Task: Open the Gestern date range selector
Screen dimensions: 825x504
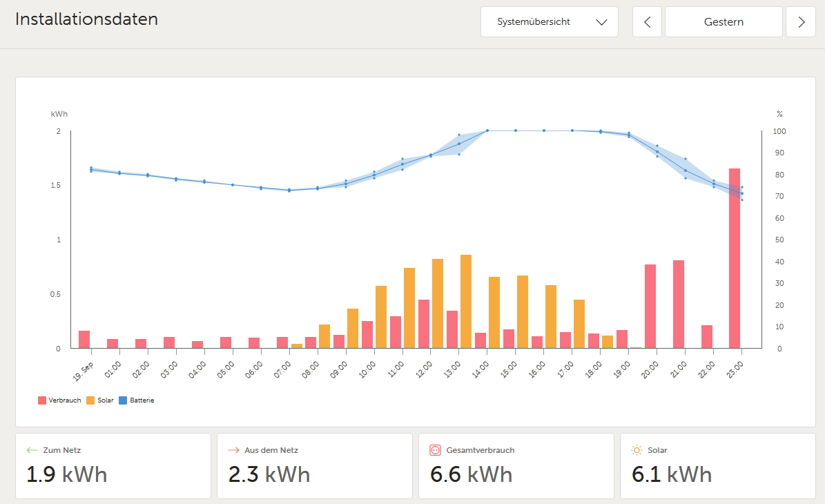Action: tap(724, 22)
